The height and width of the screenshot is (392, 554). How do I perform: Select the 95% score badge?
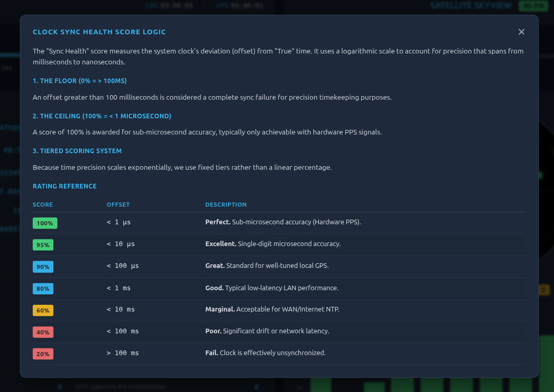pyautogui.click(x=43, y=245)
